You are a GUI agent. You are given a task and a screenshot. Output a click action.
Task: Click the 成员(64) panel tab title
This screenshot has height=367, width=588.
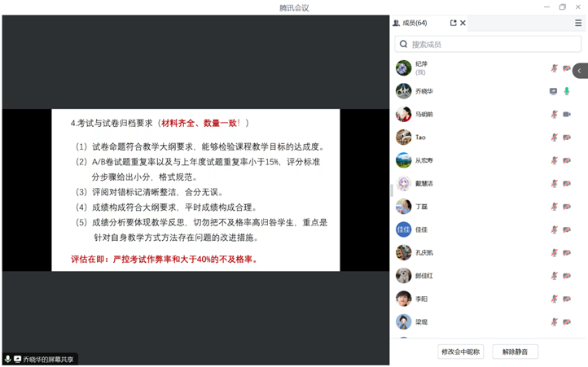pyautogui.click(x=415, y=24)
